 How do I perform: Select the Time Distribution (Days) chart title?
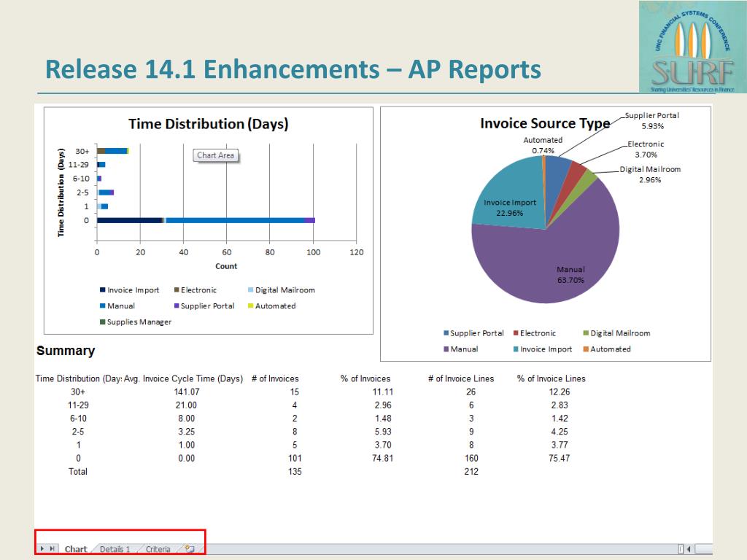coord(208,124)
